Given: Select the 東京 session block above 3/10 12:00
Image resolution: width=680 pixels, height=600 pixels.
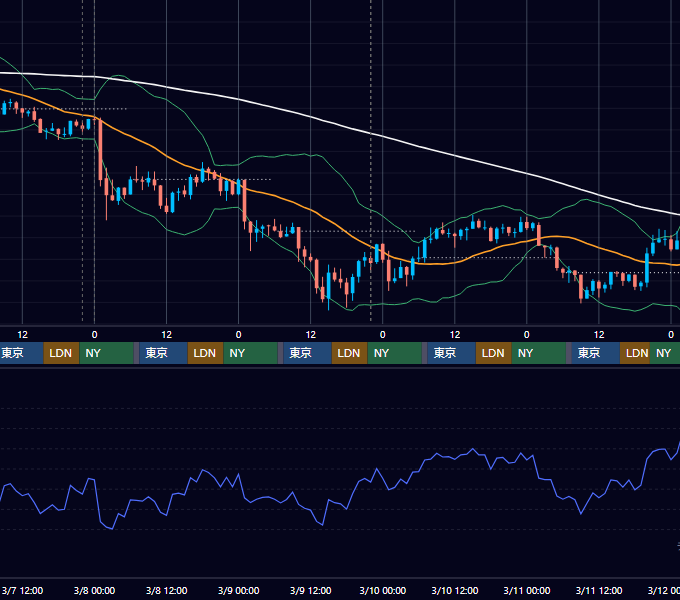Looking at the screenshot, I should pos(451,353).
